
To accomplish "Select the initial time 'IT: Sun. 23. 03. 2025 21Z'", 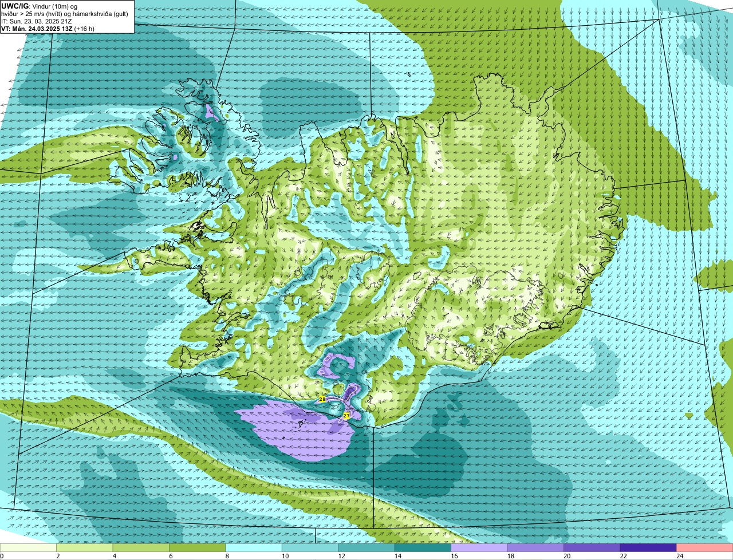I will pyautogui.click(x=36, y=21).
